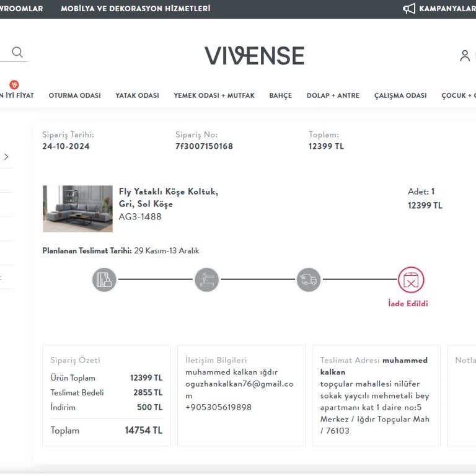This screenshot has height=476, width=476.
Task: Open the Yatak Odası category
Action: (137, 95)
